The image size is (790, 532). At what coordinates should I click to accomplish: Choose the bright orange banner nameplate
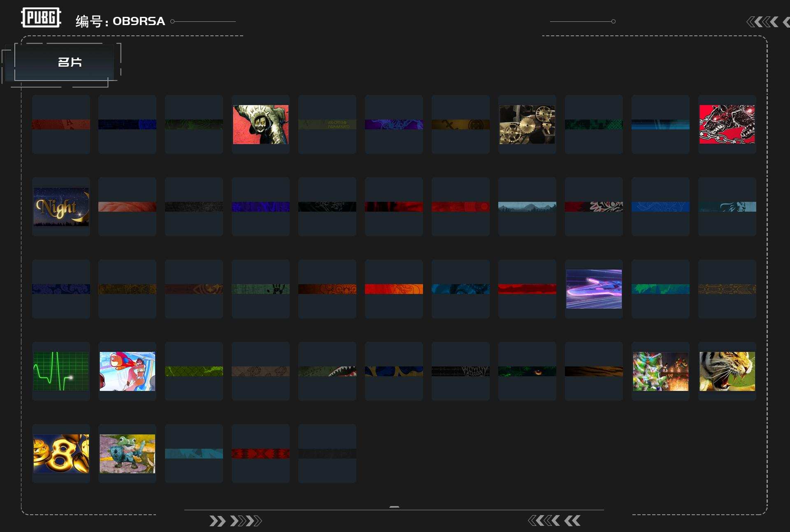394,289
